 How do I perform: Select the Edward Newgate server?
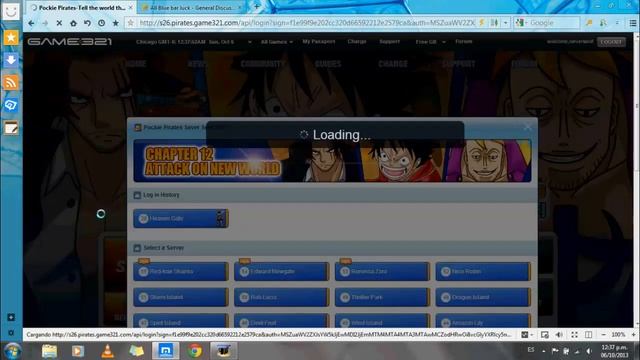(x=282, y=271)
